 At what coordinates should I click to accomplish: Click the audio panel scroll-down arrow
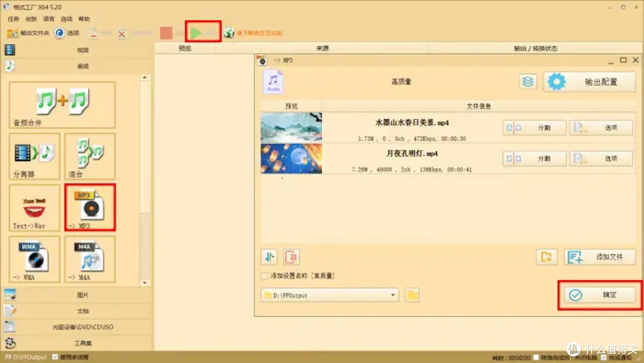coord(144,283)
